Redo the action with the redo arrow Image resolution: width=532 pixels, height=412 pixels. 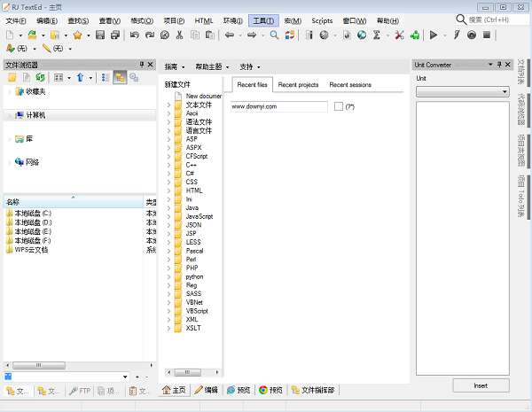150,35
